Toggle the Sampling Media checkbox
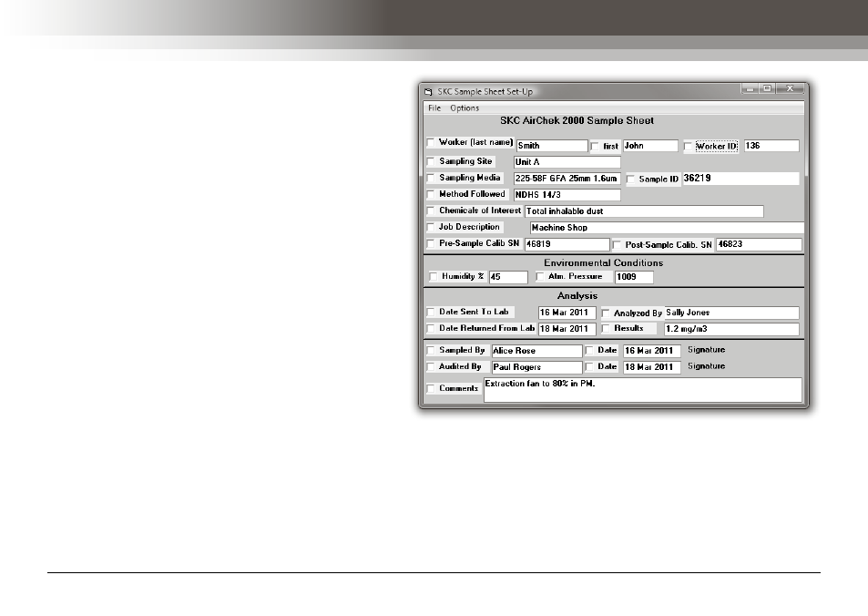This screenshot has height=616, width=868. (x=431, y=179)
